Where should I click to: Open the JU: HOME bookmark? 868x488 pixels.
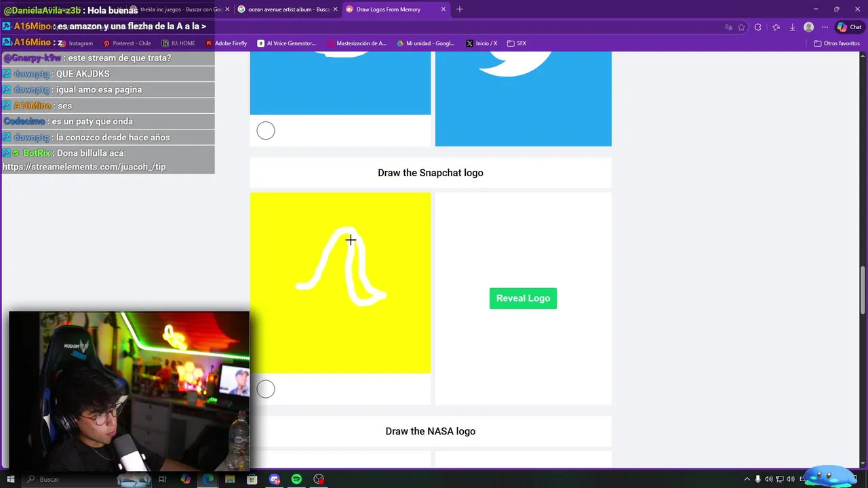click(x=178, y=43)
